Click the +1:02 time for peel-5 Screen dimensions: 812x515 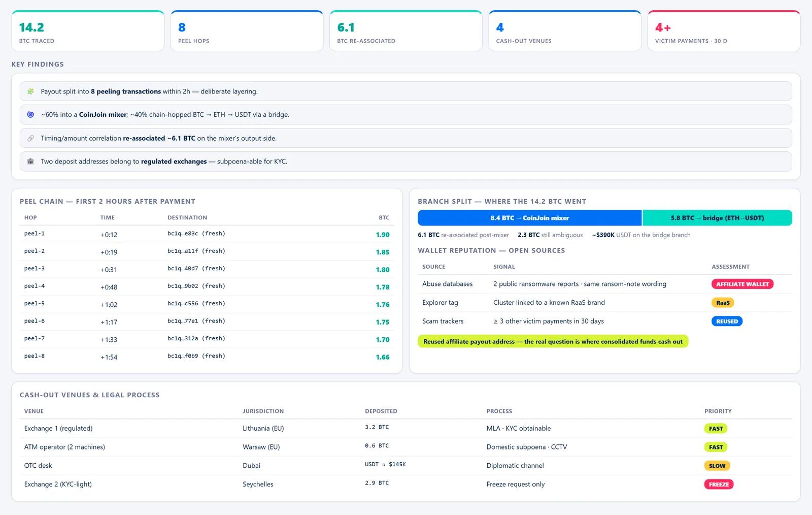pyautogui.click(x=109, y=305)
